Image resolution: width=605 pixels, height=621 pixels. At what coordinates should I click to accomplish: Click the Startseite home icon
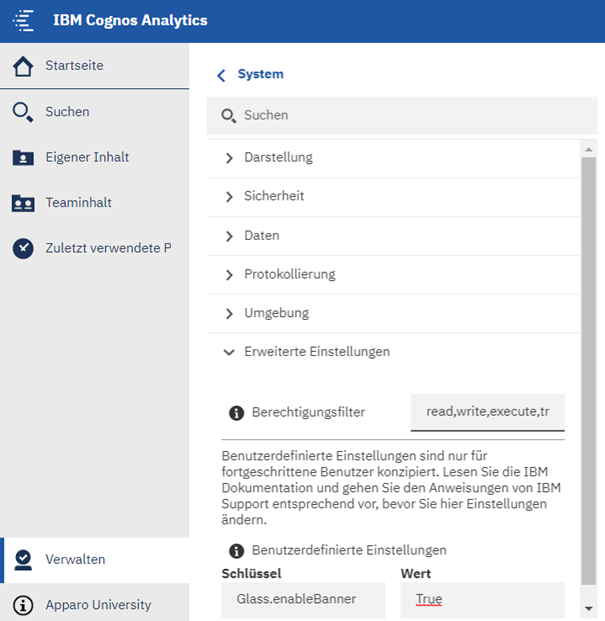[22, 66]
